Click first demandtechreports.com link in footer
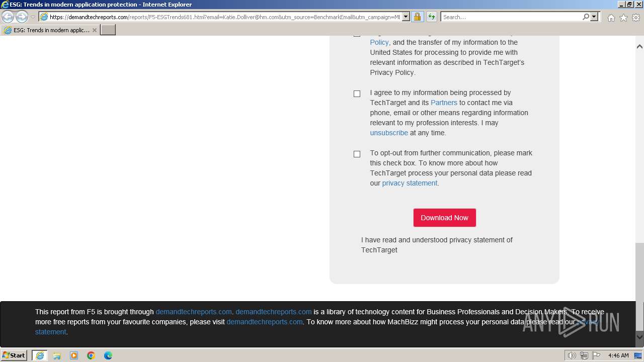This screenshot has width=644, height=362. coord(194,312)
